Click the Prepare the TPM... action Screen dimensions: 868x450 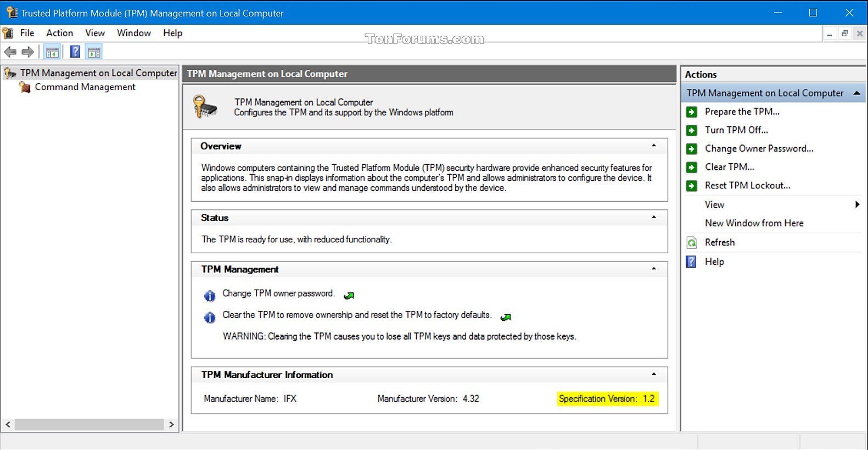tap(742, 112)
